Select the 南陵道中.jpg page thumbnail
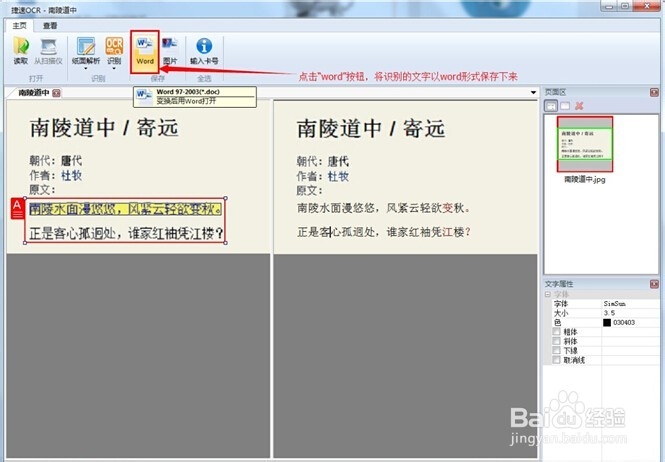 click(585, 144)
